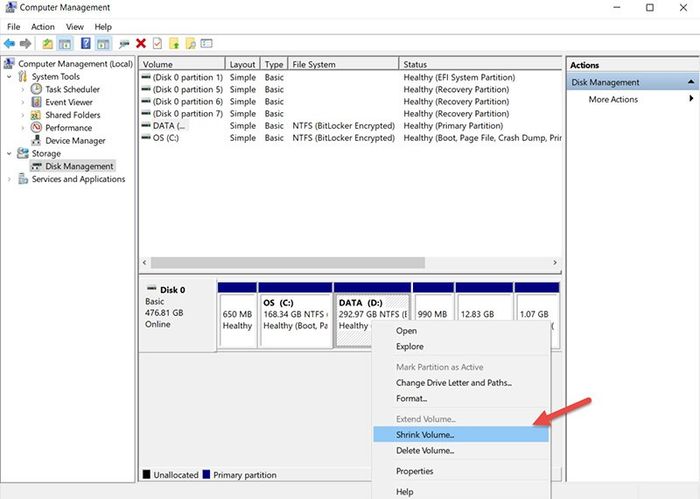Click the connect key icon in toolbar

coord(124,44)
